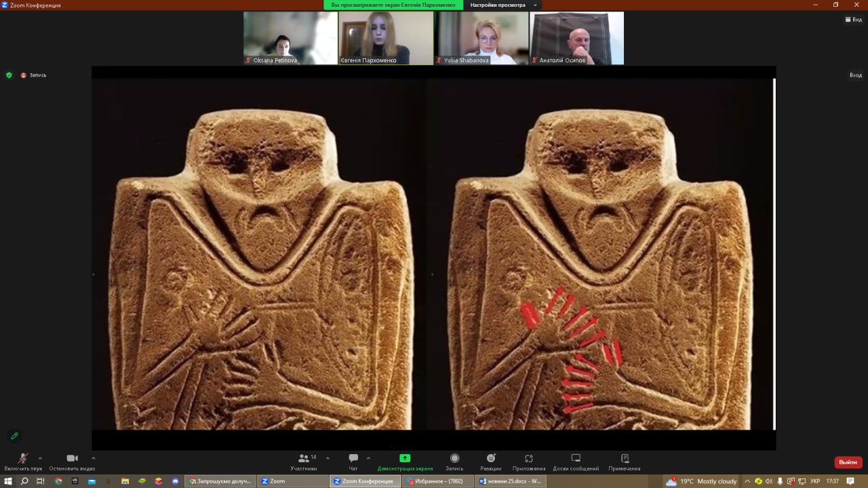The height and width of the screenshot is (488, 868).
Task: Open Доски сообщений whiteboards
Action: coord(576,462)
